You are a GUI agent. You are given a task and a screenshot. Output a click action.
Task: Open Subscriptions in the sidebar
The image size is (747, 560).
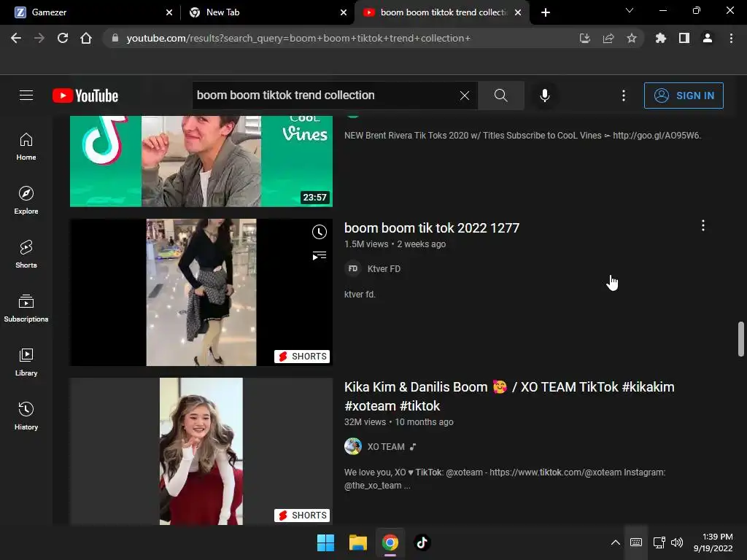[x=26, y=308]
